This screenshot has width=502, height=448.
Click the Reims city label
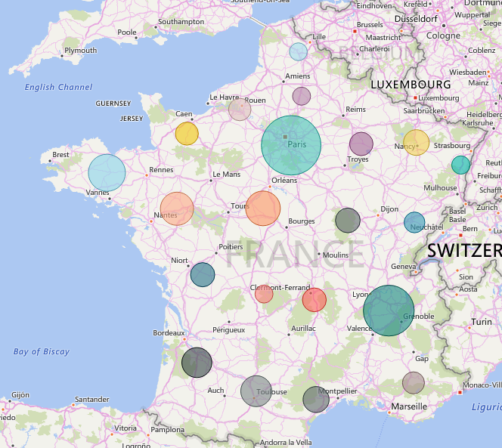[x=355, y=109]
